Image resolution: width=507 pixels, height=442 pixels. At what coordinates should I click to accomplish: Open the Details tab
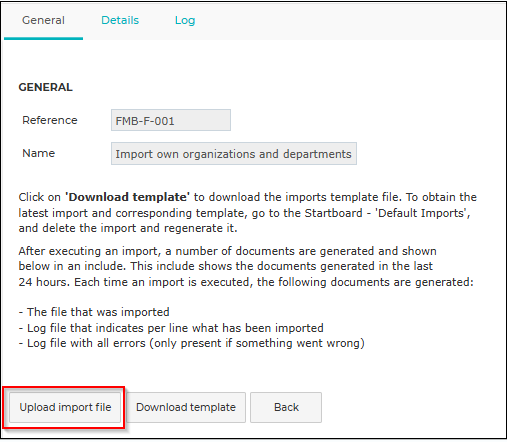(x=120, y=21)
